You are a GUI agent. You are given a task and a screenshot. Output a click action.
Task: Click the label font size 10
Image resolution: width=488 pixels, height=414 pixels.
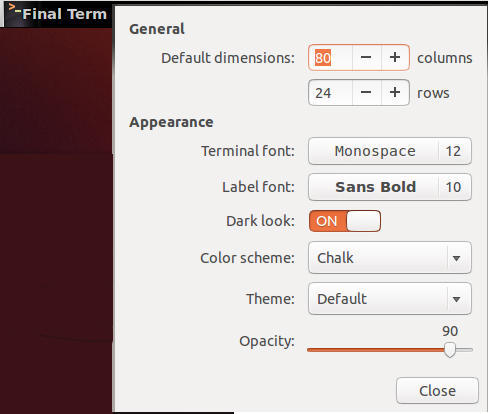click(x=453, y=187)
